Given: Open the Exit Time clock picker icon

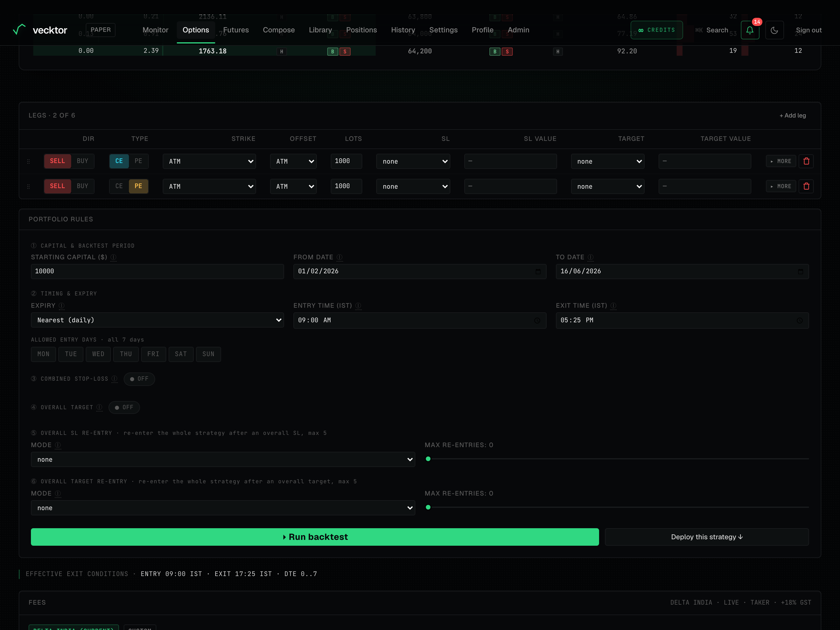Looking at the screenshot, I should coord(799,321).
